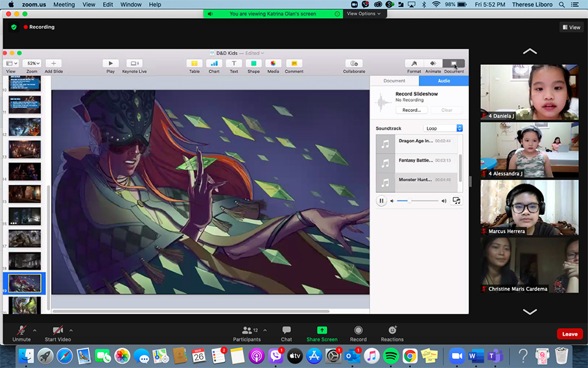Select 4 Daniela J's video tile

[530, 92]
